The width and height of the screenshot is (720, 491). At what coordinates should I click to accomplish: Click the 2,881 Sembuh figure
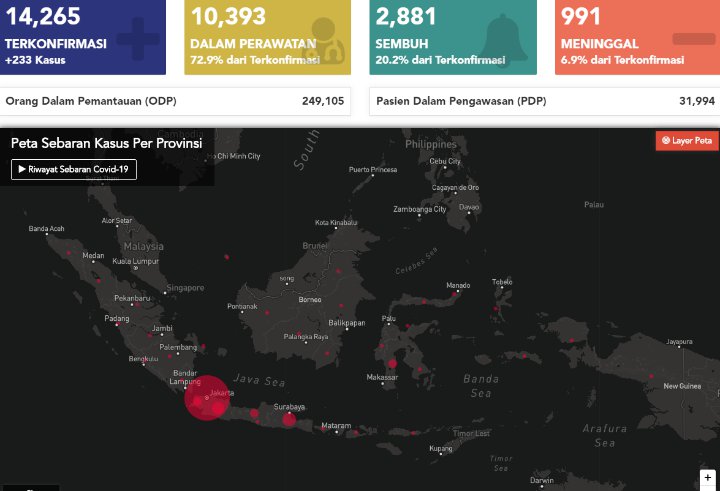tap(405, 16)
